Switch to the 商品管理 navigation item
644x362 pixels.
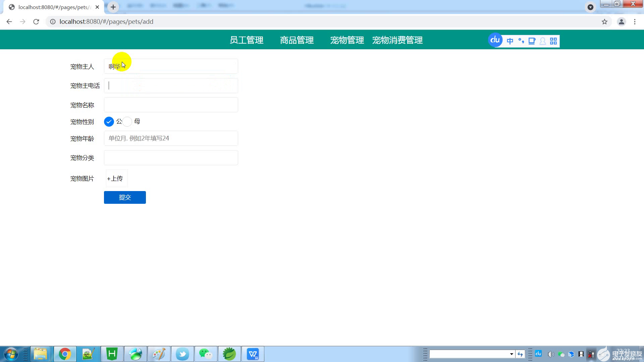[297, 40]
